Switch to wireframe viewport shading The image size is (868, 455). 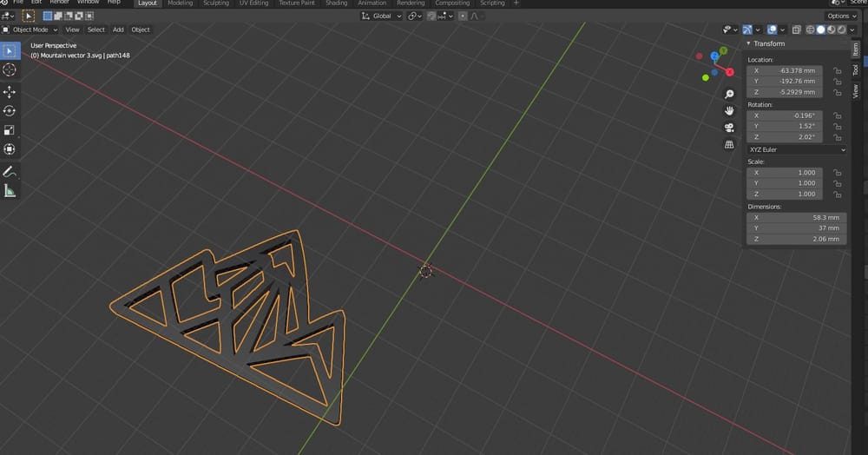coord(811,30)
